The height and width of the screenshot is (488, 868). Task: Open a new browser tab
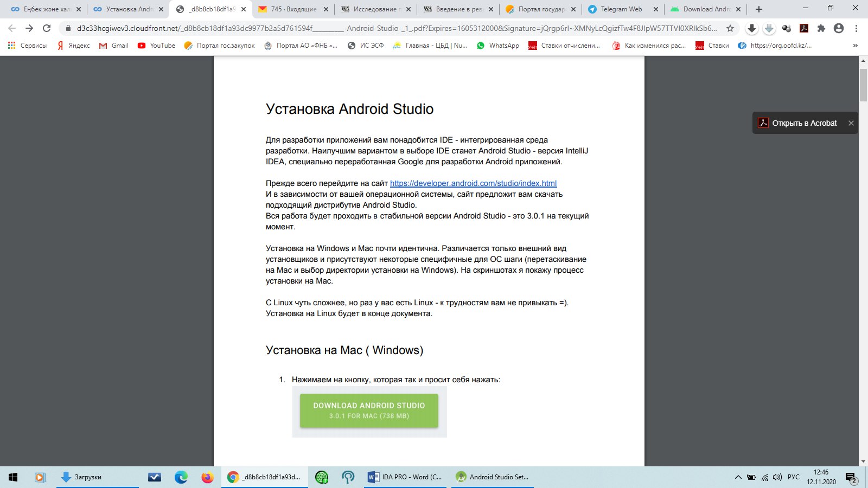click(x=758, y=9)
